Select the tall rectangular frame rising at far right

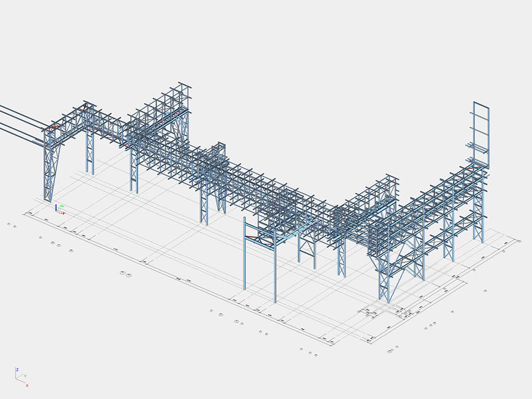pos(480,133)
